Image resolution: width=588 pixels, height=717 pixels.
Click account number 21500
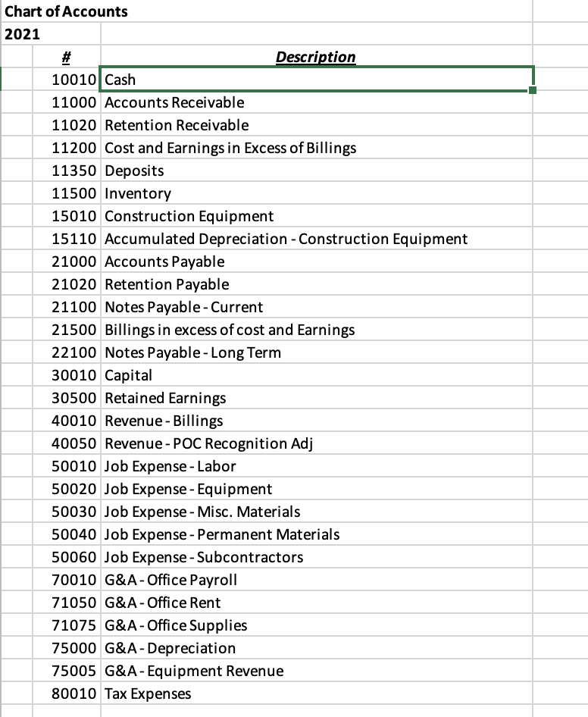(x=66, y=330)
